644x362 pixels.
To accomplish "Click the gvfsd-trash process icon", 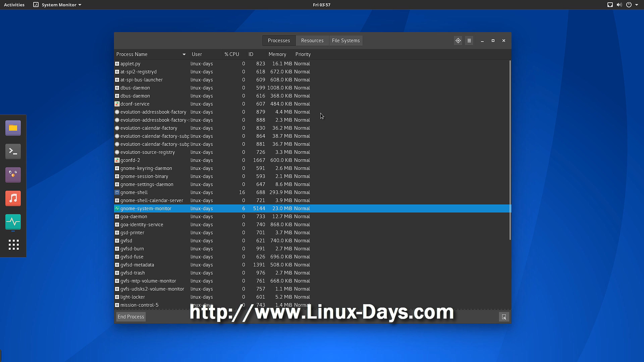I will (117, 273).
